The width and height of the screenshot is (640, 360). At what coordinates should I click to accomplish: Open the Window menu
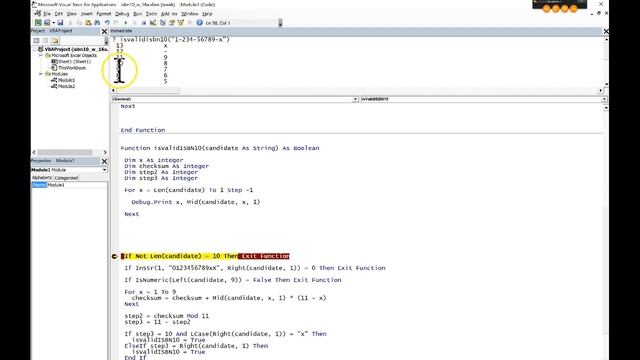(x=189, y=14)
